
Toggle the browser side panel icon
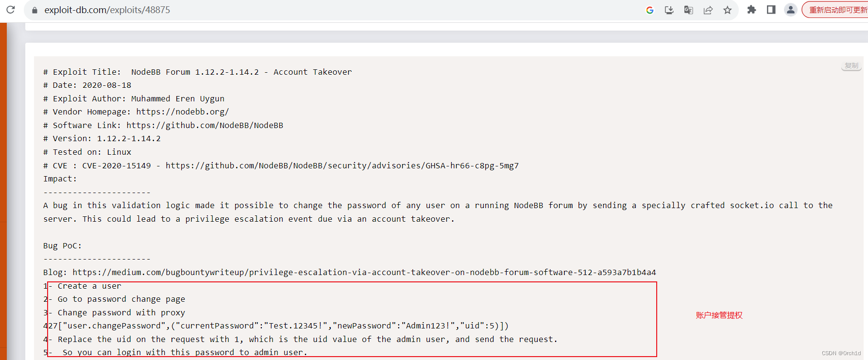(771, 10)
